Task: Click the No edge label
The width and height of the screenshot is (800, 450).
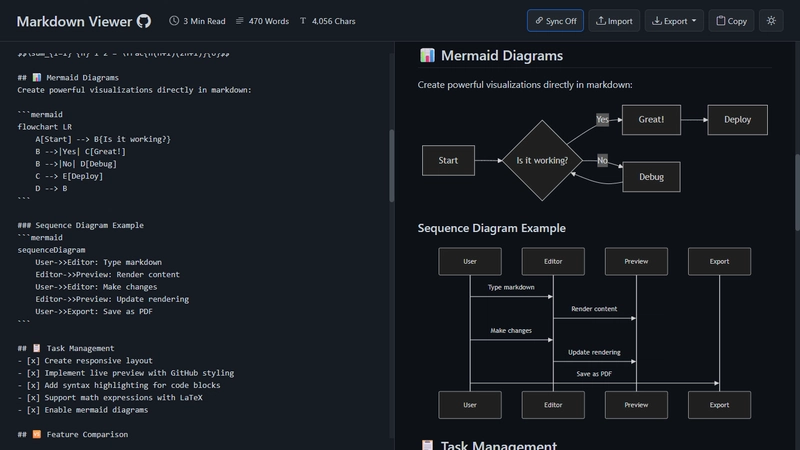Action: (603, 160)
